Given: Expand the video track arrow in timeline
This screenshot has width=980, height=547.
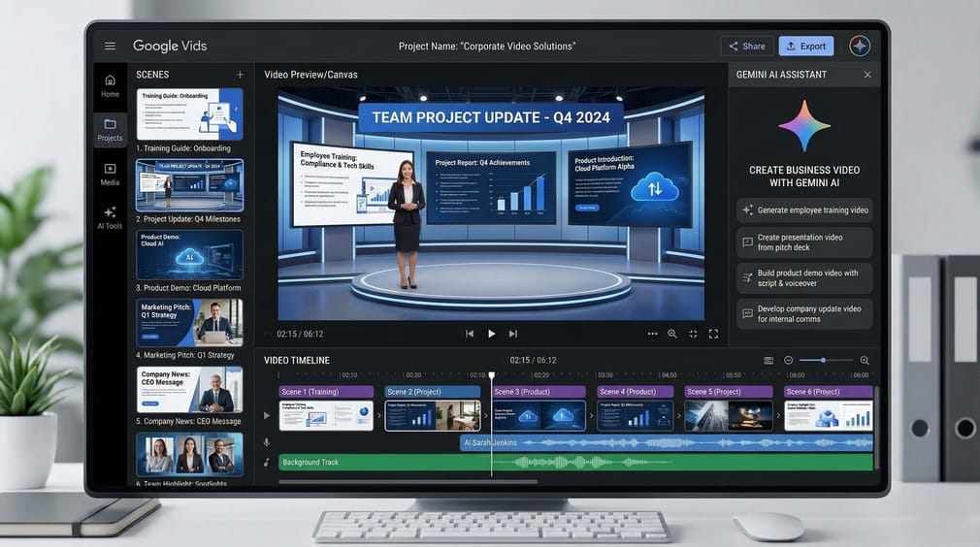Looking at the screenshot, I should (267, 416).
